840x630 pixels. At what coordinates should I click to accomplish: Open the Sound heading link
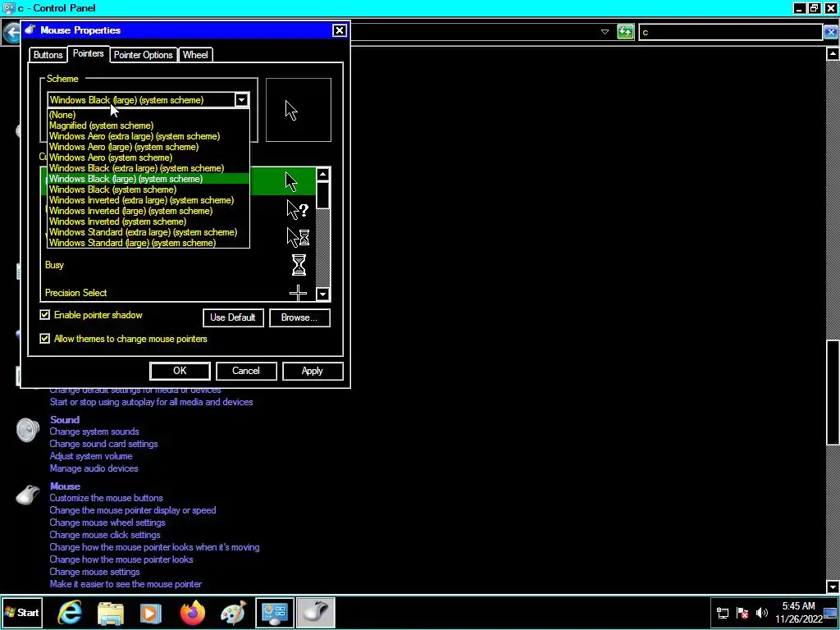click(x=65, y=419)
